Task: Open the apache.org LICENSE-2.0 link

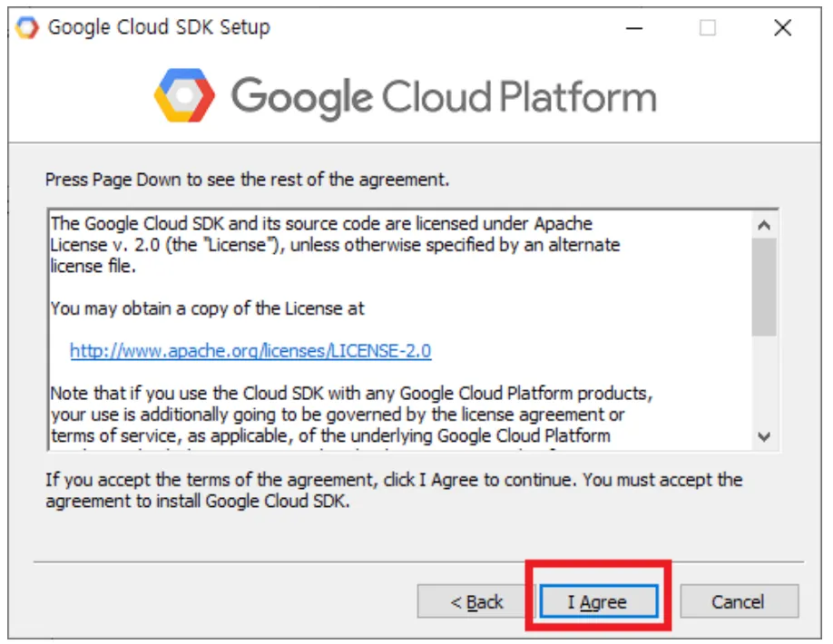Action: [x=250, y=350]
